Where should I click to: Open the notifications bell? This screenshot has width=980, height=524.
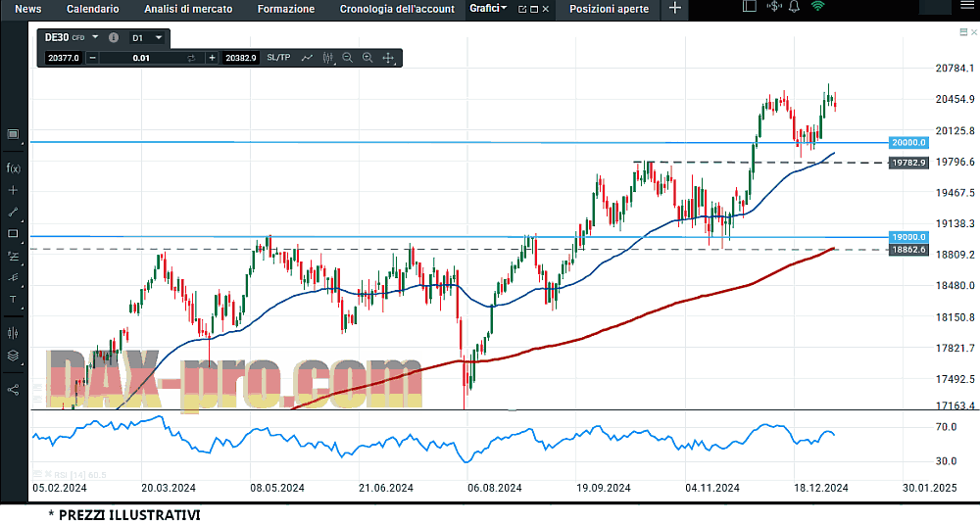[x=794, y=6]
